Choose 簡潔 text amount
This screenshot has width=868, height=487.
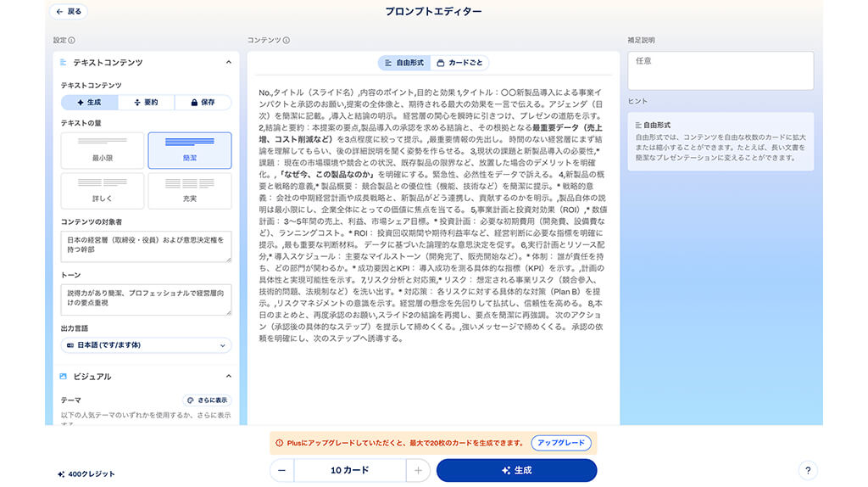pos(190,150)
